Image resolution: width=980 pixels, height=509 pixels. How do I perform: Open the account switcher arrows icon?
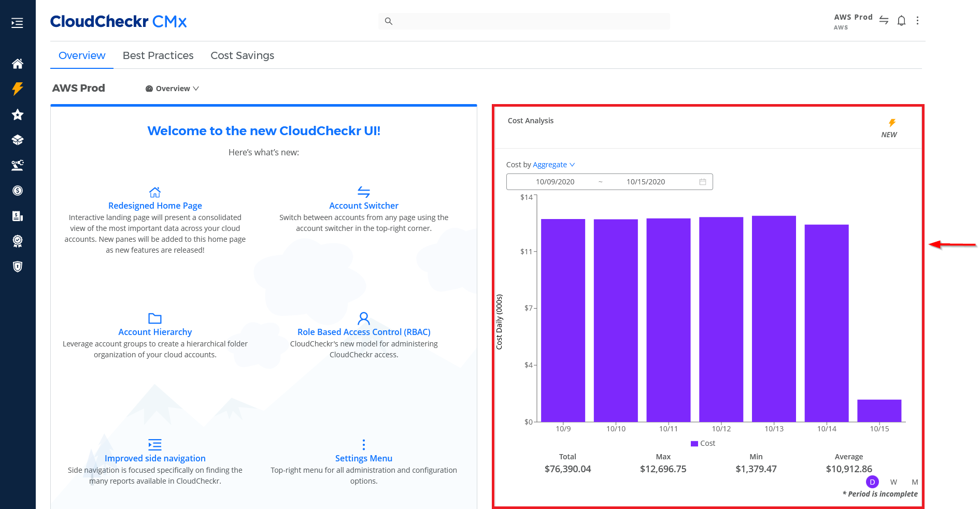pyautogui.click(x=884, y=20)
